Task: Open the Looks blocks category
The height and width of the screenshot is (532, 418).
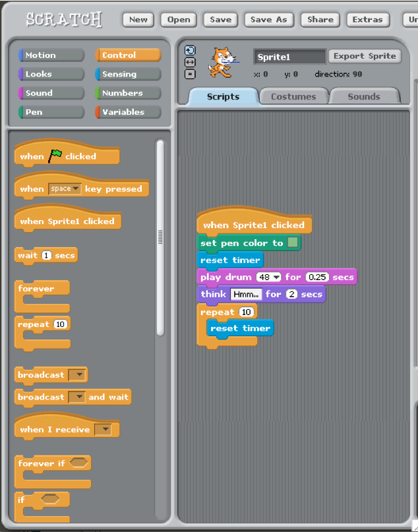Action: [x=51, y=74]
